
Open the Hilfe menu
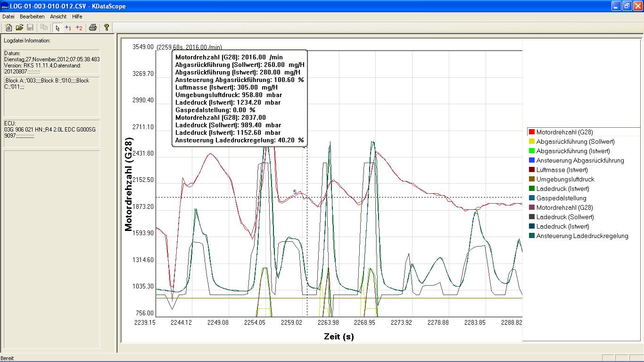tap(77, 16)
